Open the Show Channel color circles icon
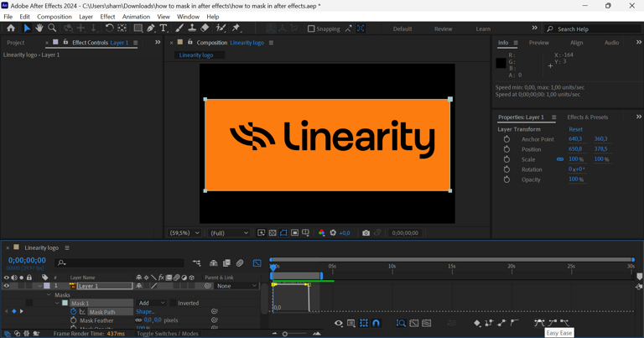Image resolution: width=644 pixels, height=338 pixels. pyautogui.click(x=322, y=233)
